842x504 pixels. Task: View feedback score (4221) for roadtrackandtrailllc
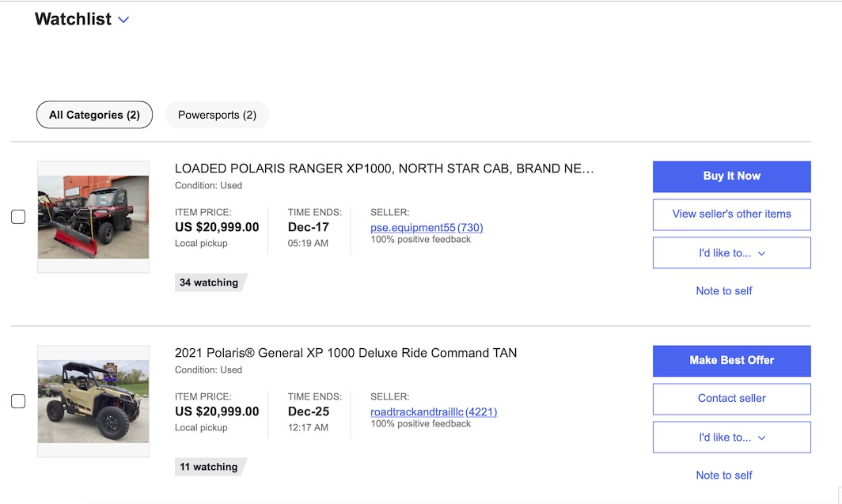481,411
